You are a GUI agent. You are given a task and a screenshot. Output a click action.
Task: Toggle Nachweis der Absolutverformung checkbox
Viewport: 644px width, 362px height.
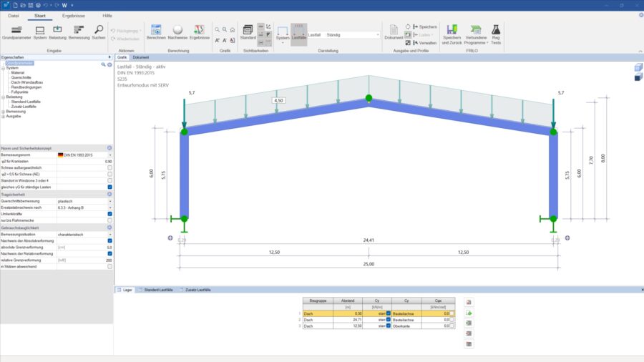pos(109,240)
